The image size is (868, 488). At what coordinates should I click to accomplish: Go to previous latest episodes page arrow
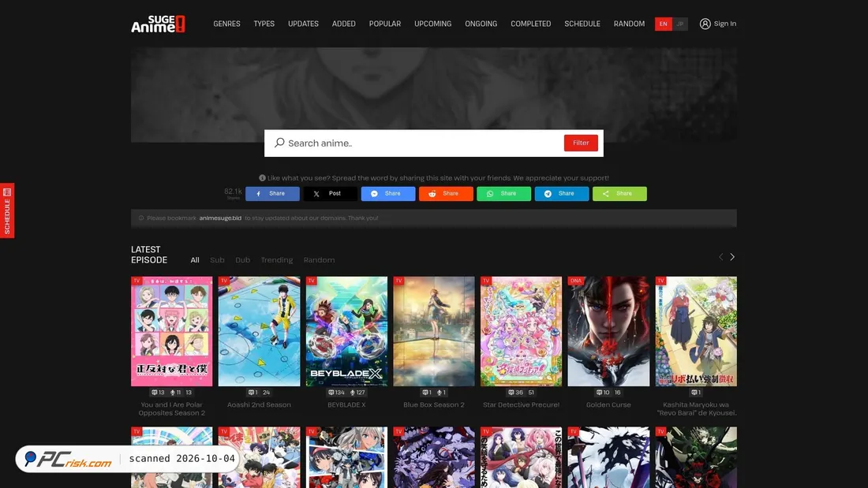click(x=720, y=257)
